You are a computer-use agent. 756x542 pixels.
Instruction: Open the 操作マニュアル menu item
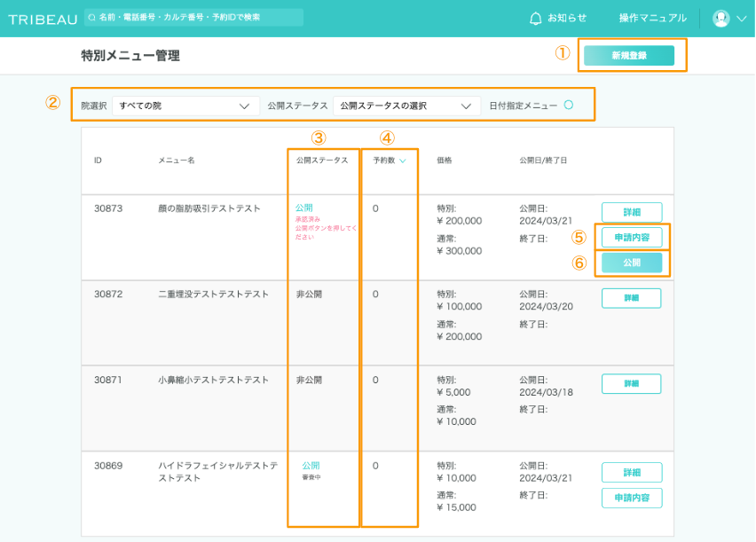652,18
